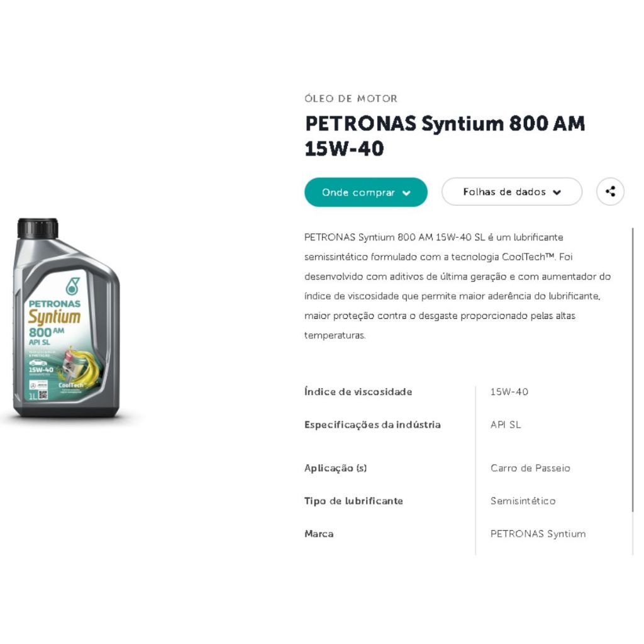Click the CoolTech badge on the bottle
Screen dimensions: 644x644
coord(70,386)
